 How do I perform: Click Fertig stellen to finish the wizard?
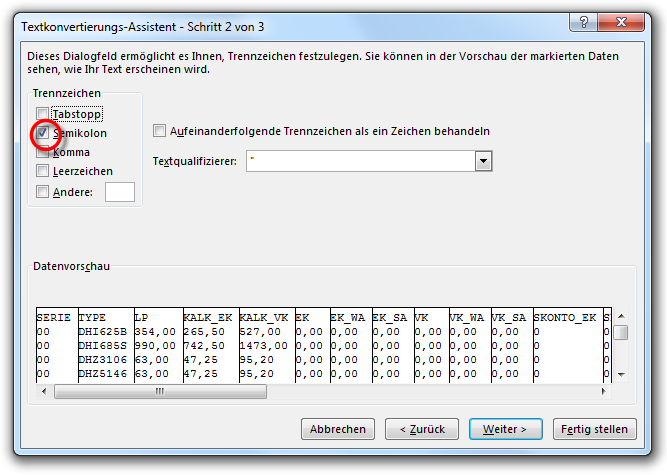pos(595,429)
